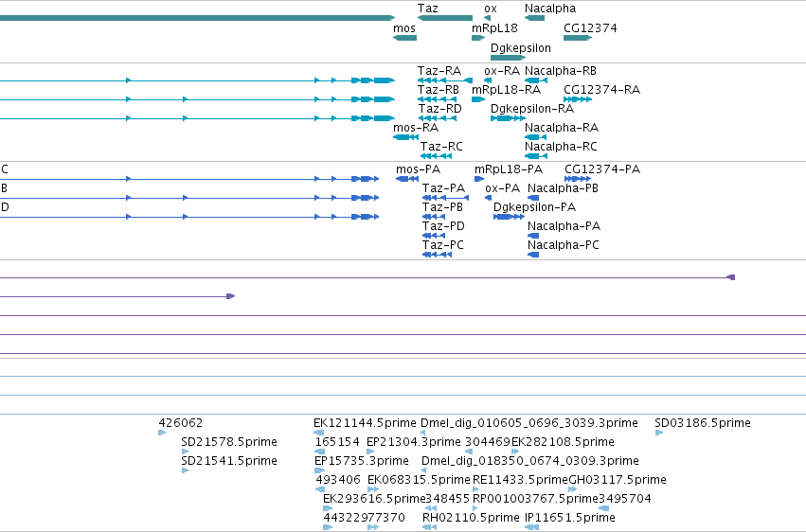Select the Nacalpha-RC transcript label
The image size is (806, 532).
pyautogui.click(x=561, y=147)
